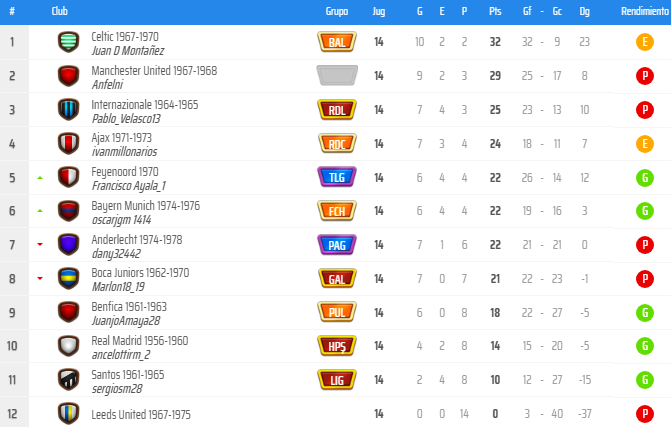
Task: Select the TLG group badge
Action: click(337, 177)
